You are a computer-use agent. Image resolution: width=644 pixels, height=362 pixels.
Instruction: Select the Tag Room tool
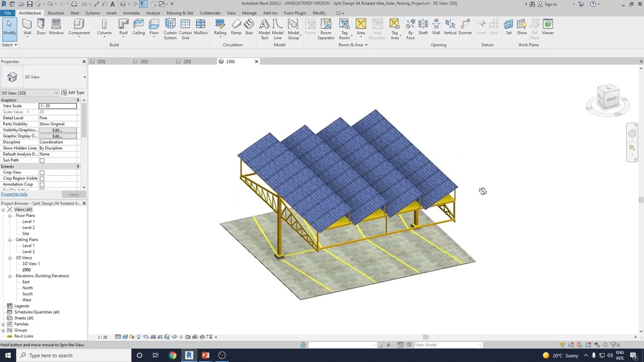click(x=344, y=29)
